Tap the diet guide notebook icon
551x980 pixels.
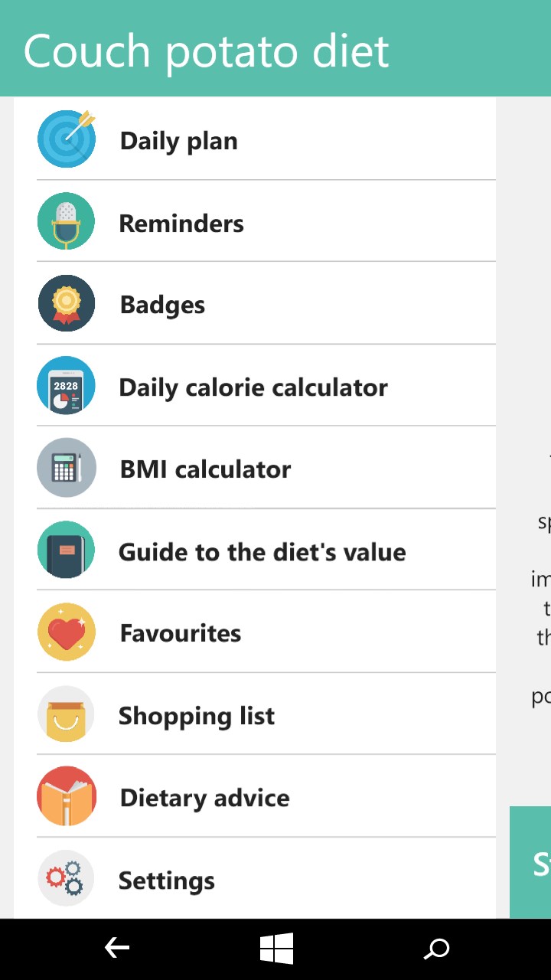click(x=67, y=550)
